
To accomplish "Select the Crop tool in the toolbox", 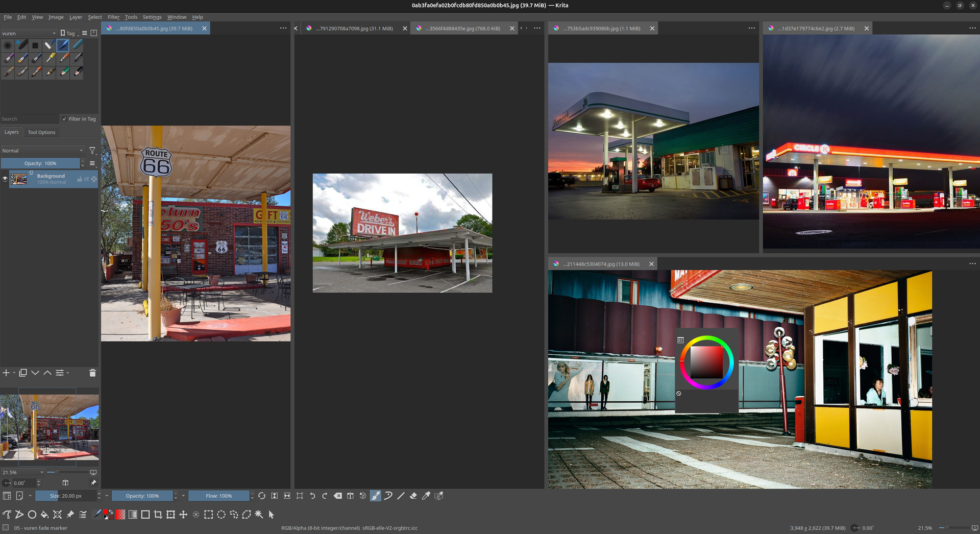I will pyautogui.click(x=158, y=515).
